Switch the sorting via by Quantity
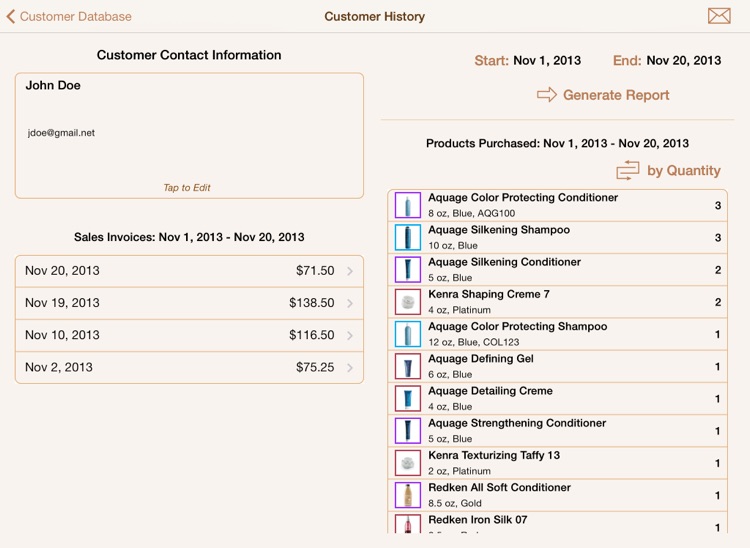750x548 pixels. [684, 171]
